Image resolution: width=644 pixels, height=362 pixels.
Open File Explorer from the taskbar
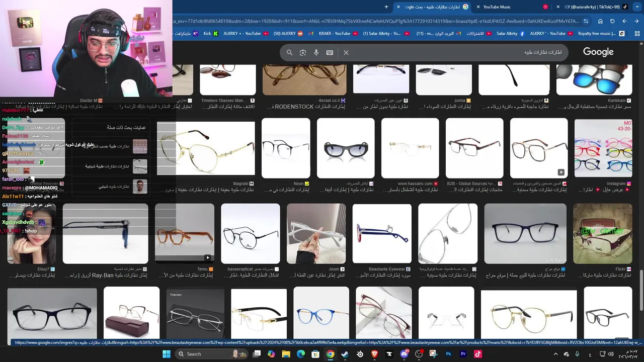tap(286, 354)
